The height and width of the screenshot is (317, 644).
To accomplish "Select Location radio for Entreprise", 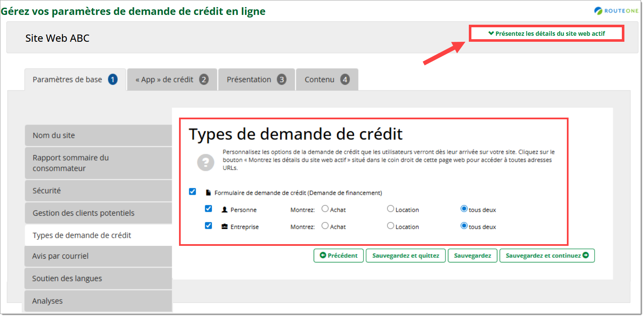I will (390, 226).
